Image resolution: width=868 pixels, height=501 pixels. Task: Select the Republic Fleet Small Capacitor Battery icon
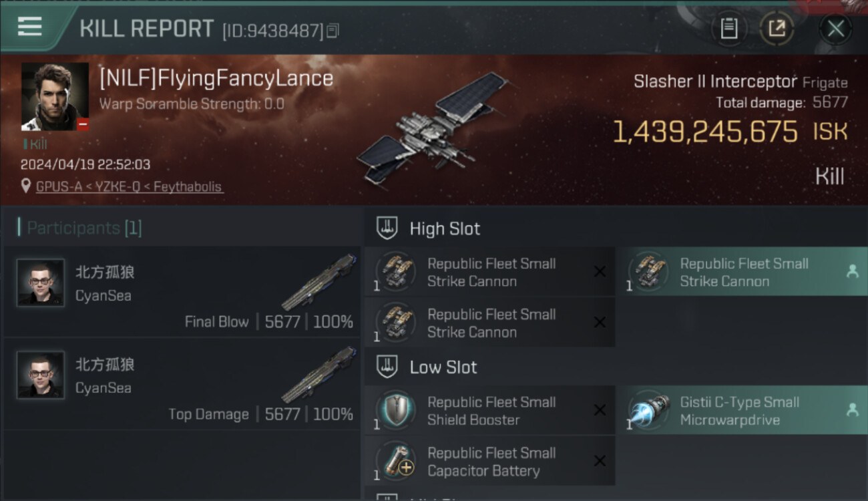pos(396,462)
